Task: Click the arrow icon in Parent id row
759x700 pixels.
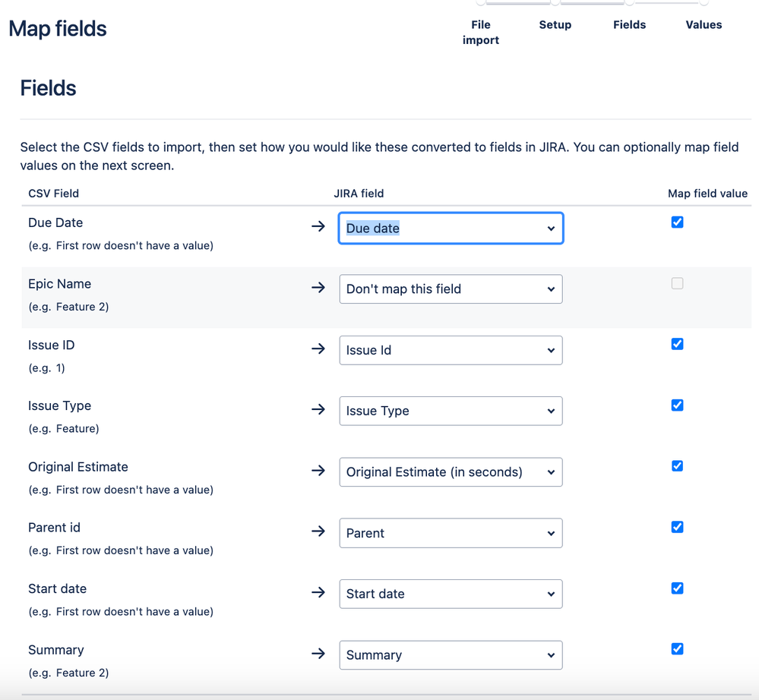Action: [318, 531]
